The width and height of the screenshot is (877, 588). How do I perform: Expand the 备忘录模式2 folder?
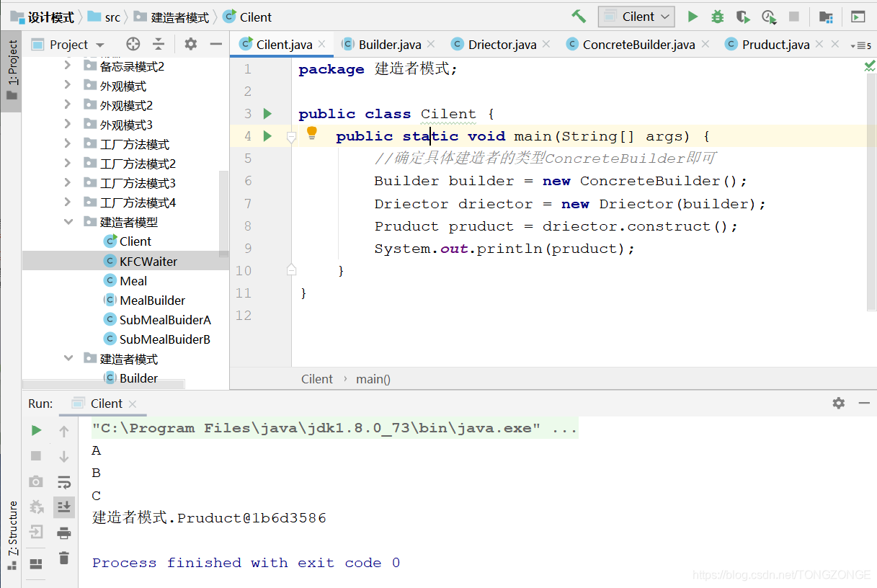(x=68, y=66)
